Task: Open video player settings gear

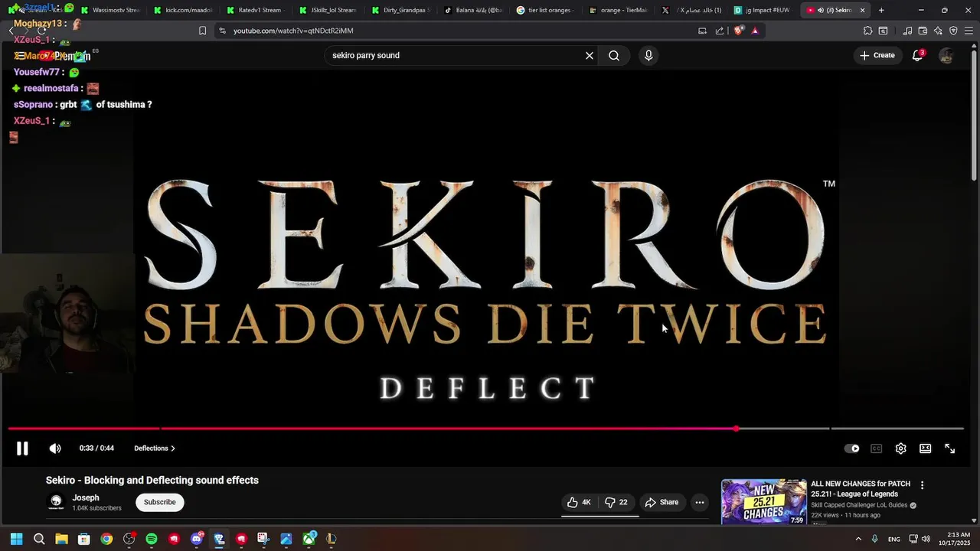Action: point(900,448)
